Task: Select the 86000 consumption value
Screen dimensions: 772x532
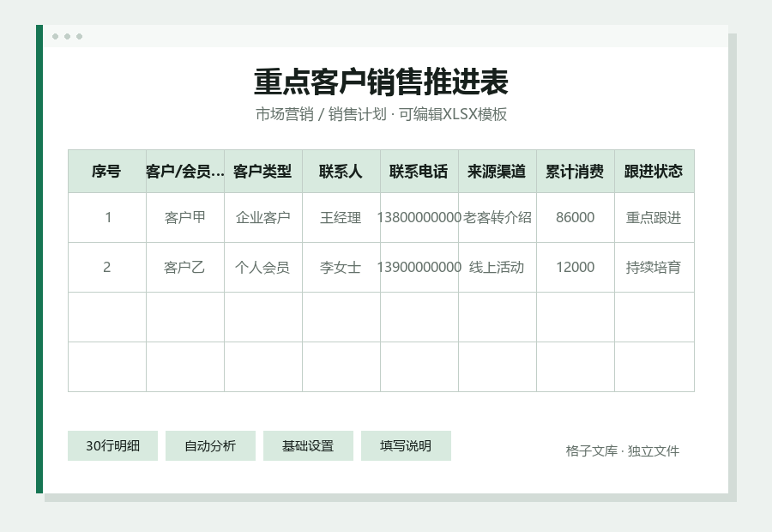Action: pyautogui.click(x=575, y=217)
